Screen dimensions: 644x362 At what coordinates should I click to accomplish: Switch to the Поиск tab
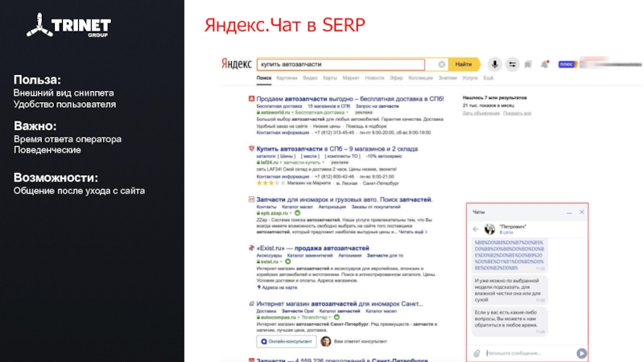(264, 78)
